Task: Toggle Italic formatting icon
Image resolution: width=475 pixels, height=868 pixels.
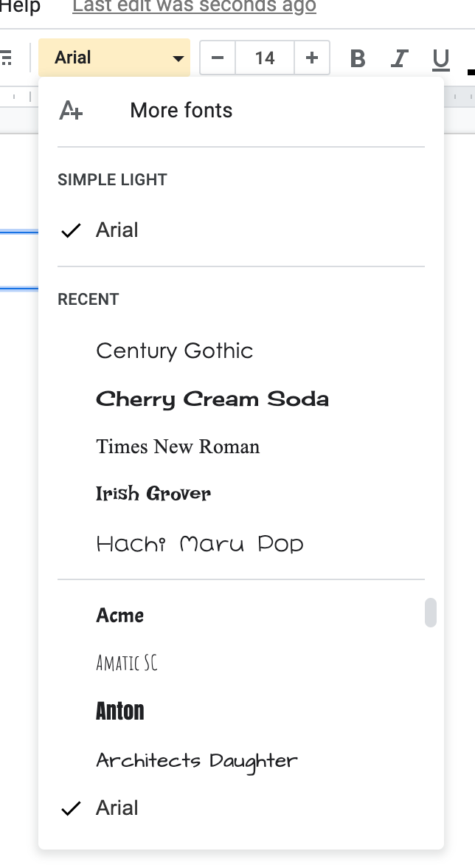Action: pyautogui.click(x=400, y=58)
